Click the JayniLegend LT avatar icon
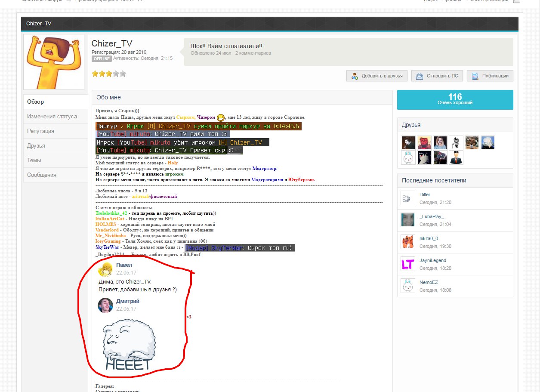The height and width of the screenshot is (392, 540). (x=407, y=264)
